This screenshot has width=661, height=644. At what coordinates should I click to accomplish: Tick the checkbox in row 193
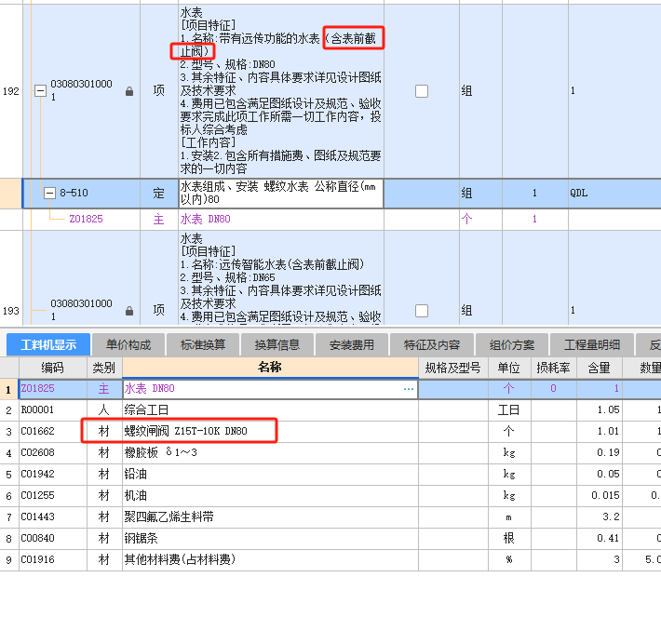tap(422, 311)
